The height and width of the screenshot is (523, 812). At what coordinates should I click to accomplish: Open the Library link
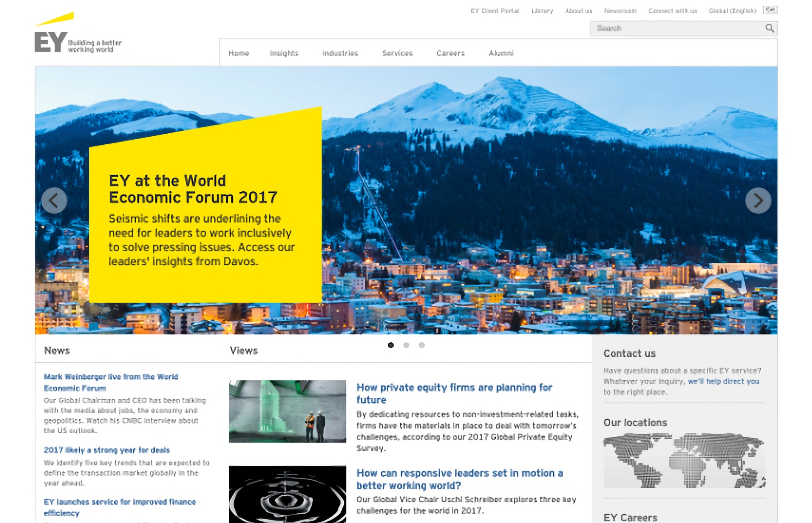tap(542, 11)
